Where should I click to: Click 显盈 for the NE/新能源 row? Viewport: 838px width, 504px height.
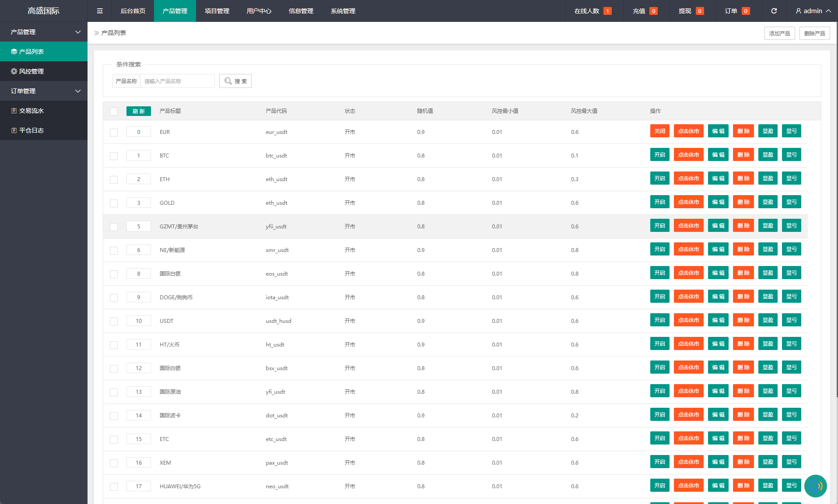tap(768, 249)
